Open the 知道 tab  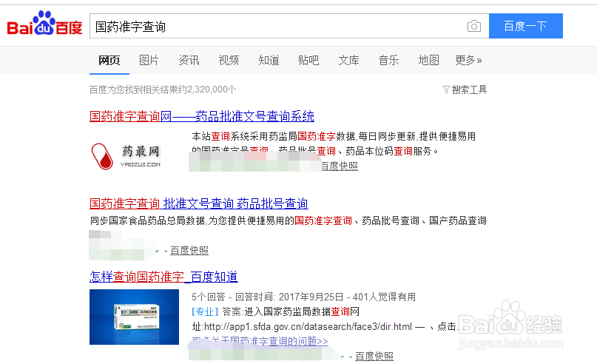pos(269,60)
